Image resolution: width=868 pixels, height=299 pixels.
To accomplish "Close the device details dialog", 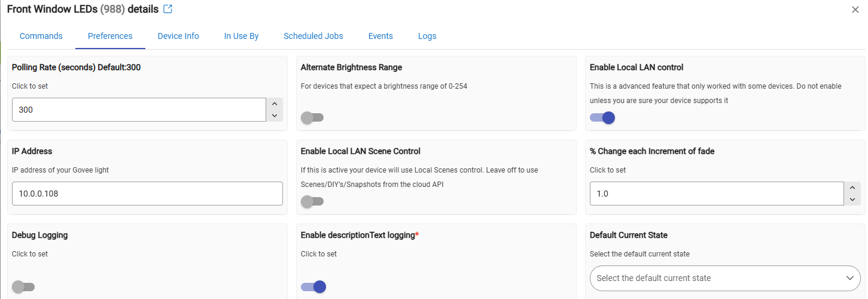I will pos(855,10).
